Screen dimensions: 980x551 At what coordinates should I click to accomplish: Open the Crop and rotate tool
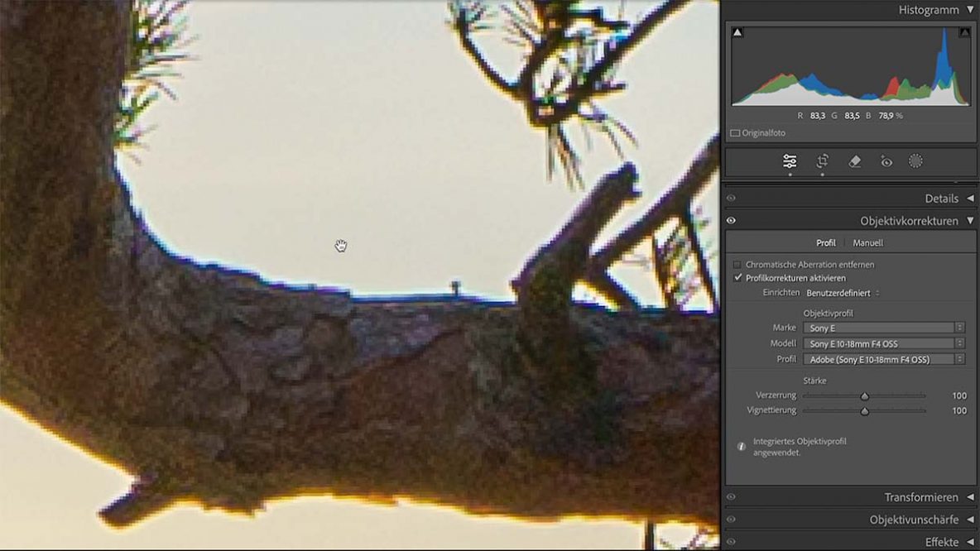pos(822,162)
